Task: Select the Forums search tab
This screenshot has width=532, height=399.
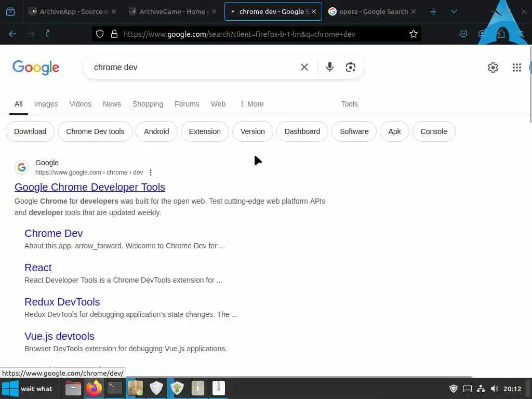Action: 187,104
